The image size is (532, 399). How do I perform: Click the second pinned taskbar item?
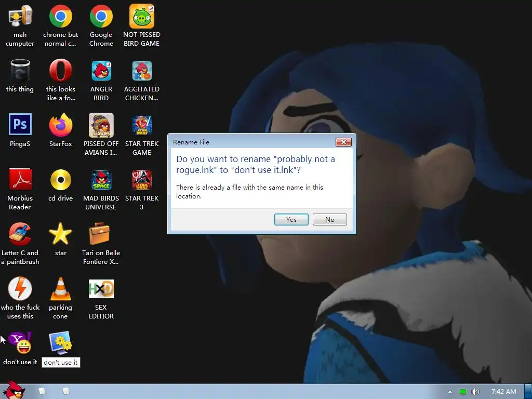click(66, 391)
